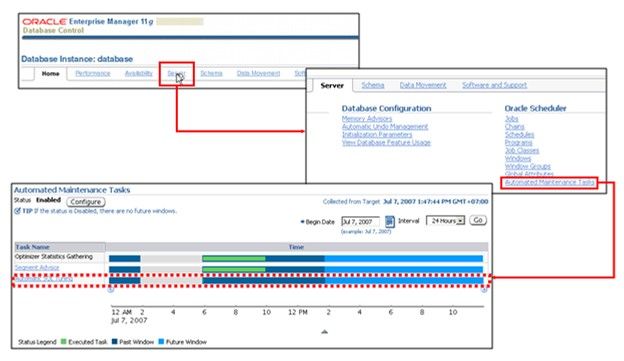The width and height of the screenshot is (624, 361).
Task: Open Data Movement tab in Database Instance window
Action: (x=258, y=74)
